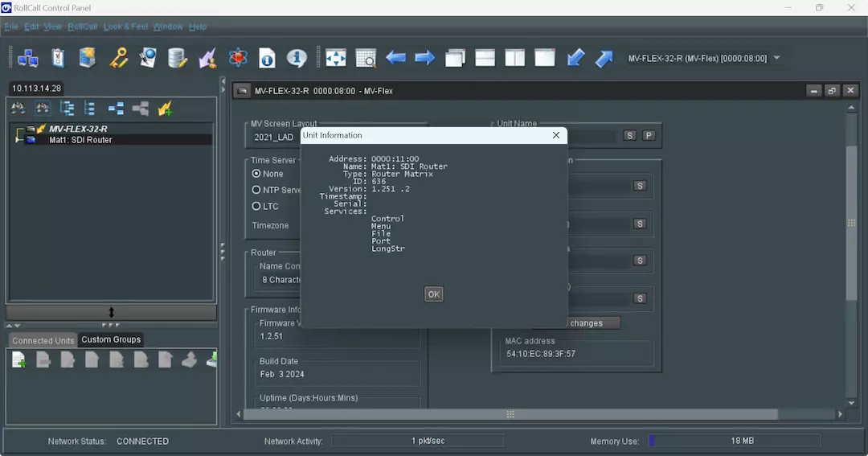
Task: Click the grey network nodes icon
Action: tap(141, 108)
